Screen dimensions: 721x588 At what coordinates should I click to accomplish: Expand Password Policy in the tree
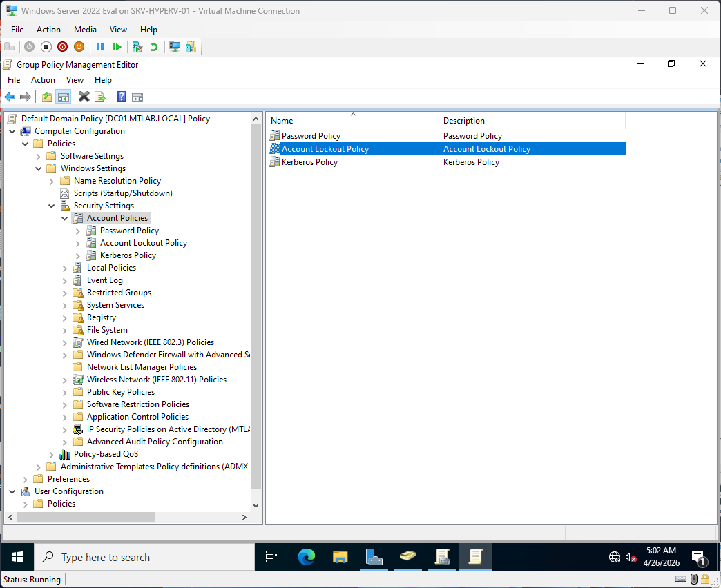coord(78,231)
